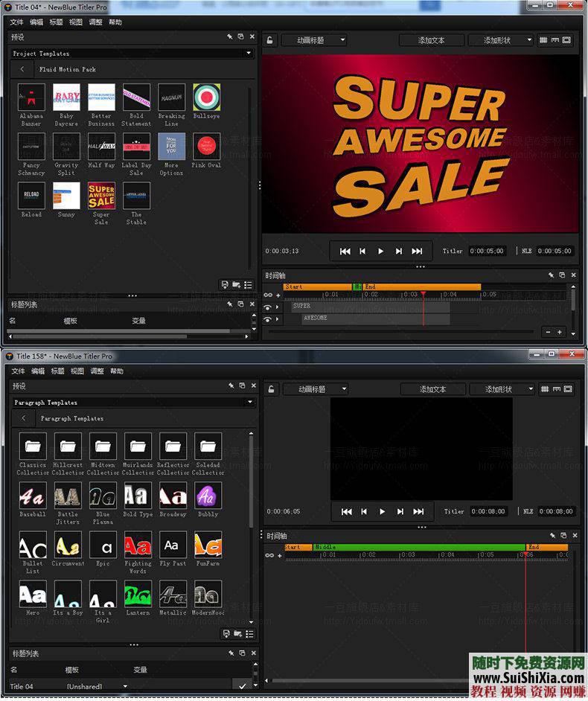Click checkmark in the Title 04 list row

pos(240,685)
